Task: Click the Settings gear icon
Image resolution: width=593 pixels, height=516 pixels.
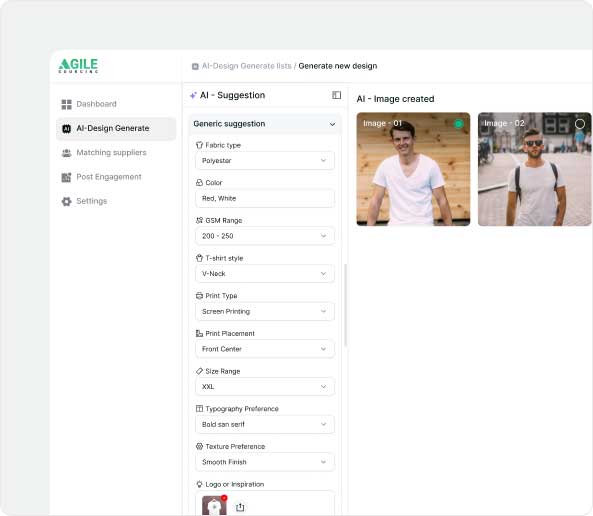Action: click(67, 201)
